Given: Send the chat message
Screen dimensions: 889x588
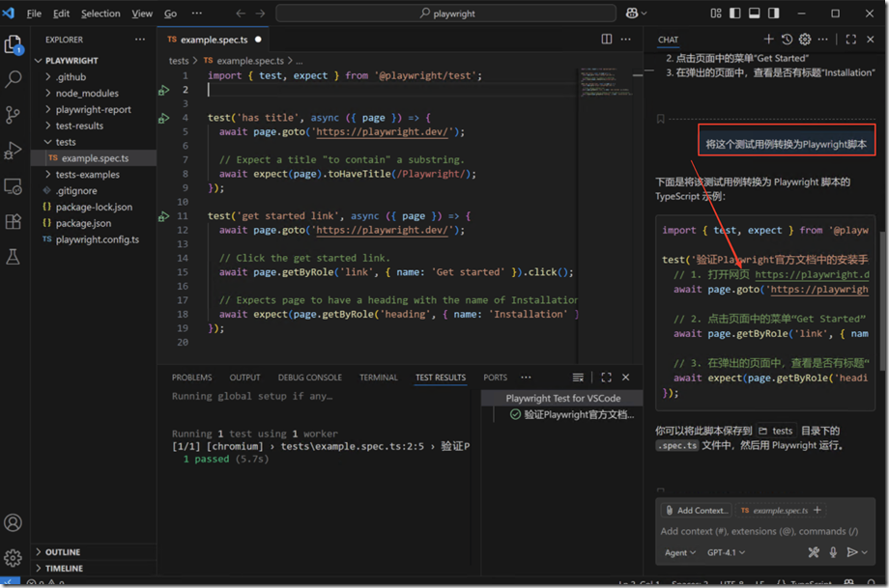Looking at the screenshot, I should tap(851, 552).
